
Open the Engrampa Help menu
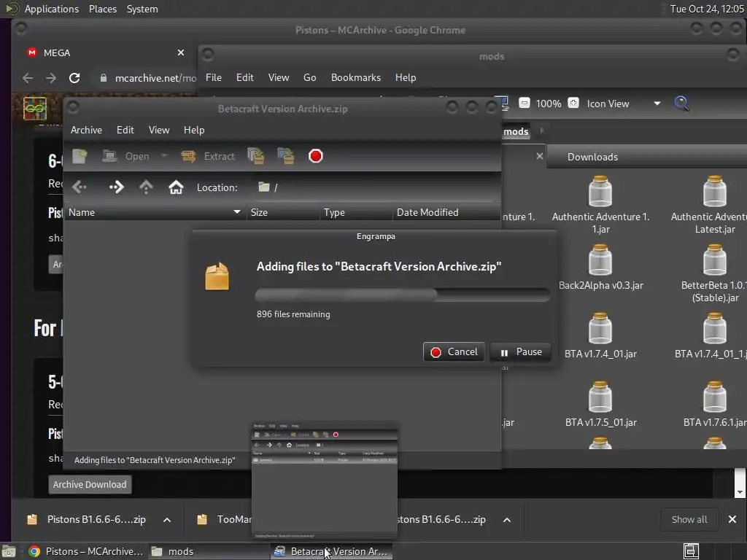(x=194, y=130)
